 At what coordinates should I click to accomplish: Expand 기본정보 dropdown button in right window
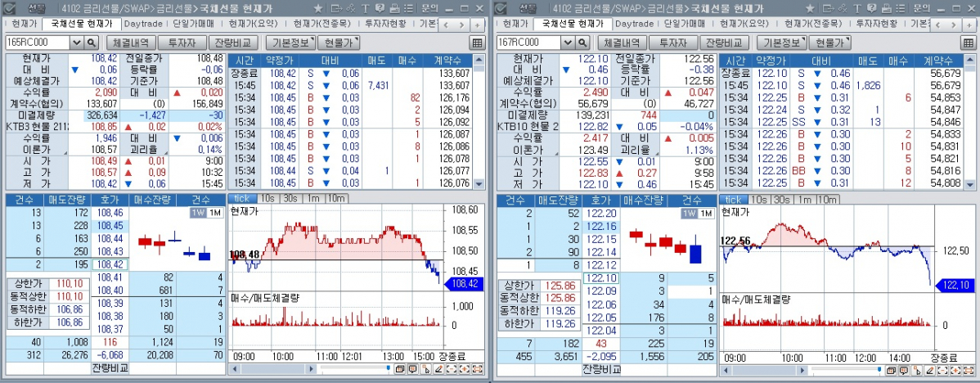point(782,43)
